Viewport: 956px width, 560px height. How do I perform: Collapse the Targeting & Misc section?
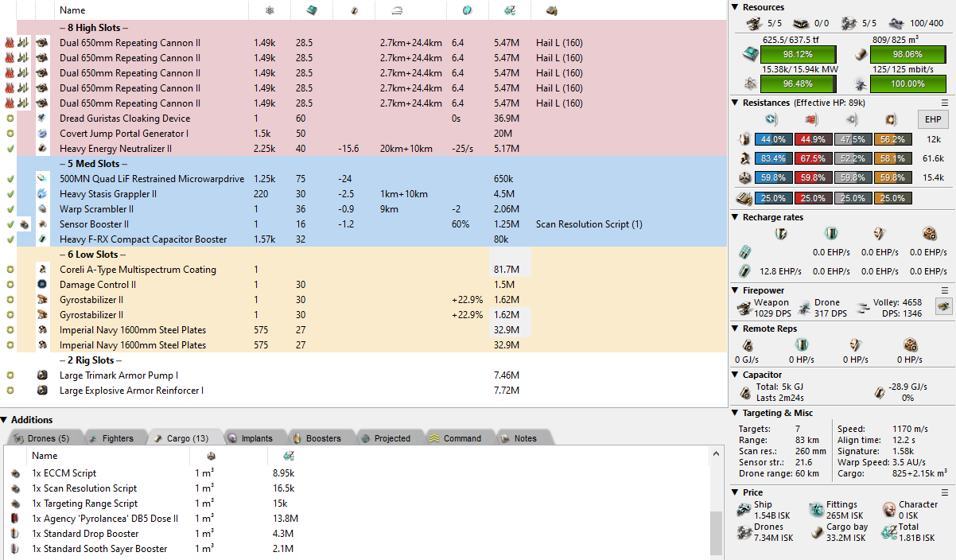[x=735, y=413]
